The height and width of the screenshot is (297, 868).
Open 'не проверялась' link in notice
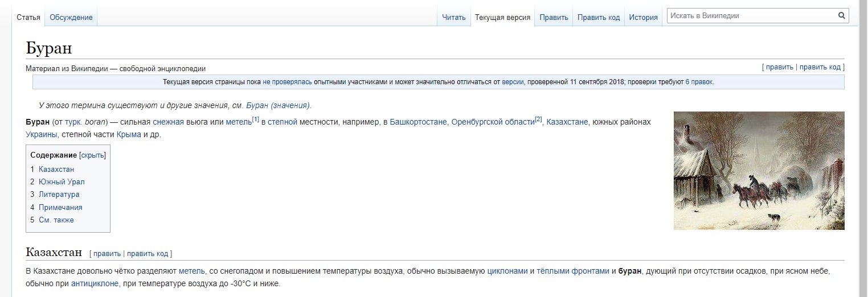(x=287, y=82)
